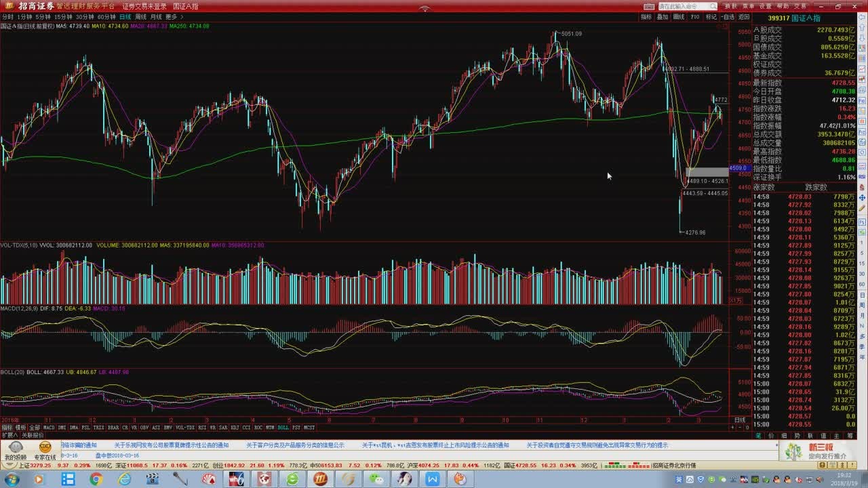Open the microphone recorder taskbar icon
The width and height of the screenshot is (868, 488).
tap(180, 479)
